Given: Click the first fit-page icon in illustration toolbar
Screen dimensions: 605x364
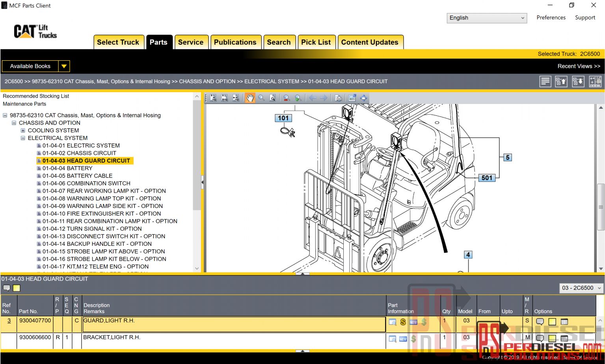Looking at the screenshot, I should click(x=213, y=98).
